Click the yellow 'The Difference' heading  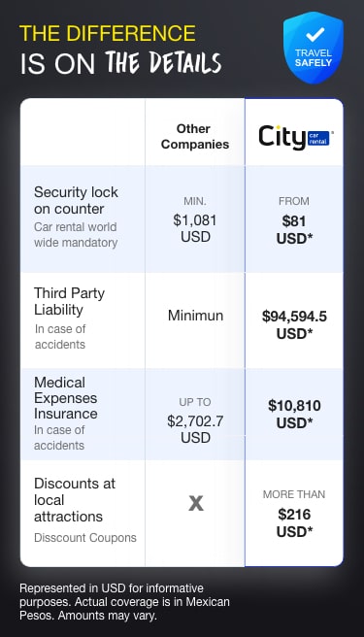coord(107,33)
